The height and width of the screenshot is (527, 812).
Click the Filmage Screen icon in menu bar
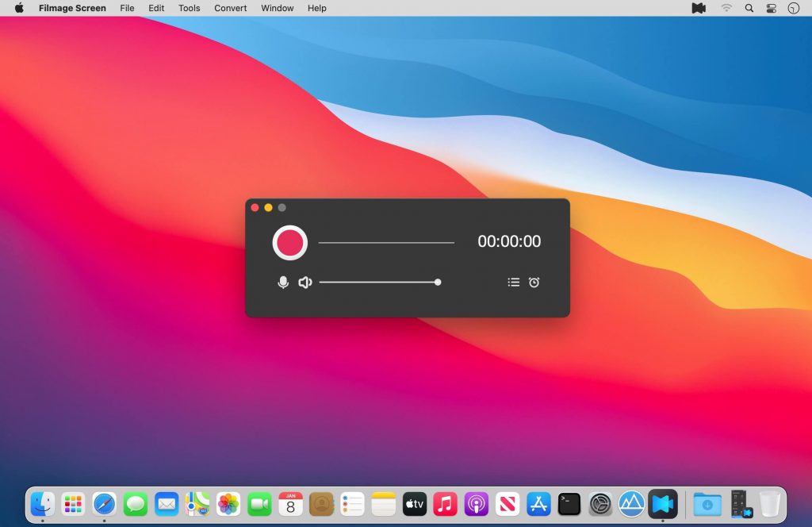[698, 8]
